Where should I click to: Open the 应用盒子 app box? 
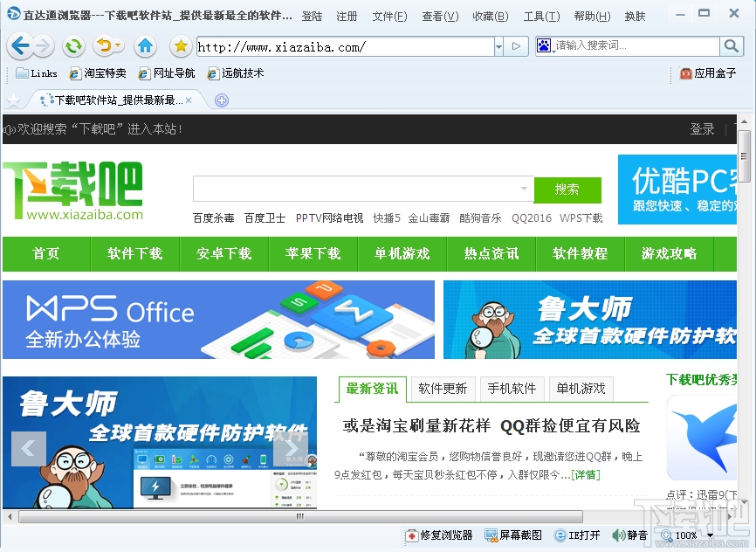tap(708, 73)
